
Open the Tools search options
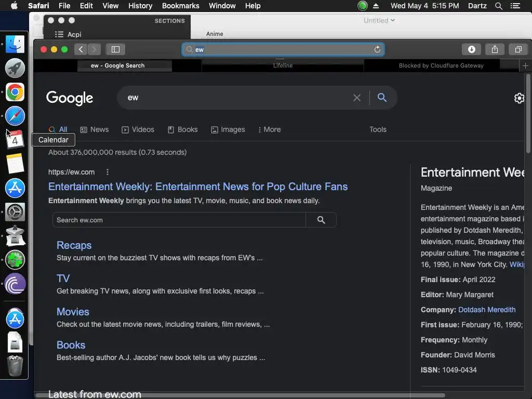click(378, 129)
